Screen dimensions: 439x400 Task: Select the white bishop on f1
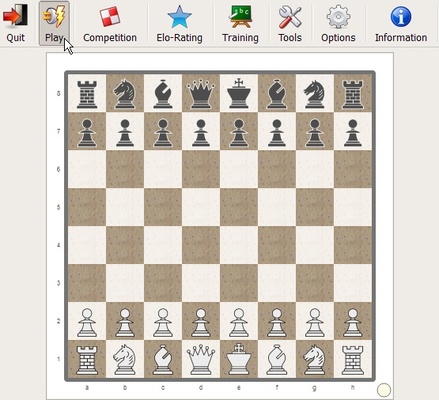[277, 359]
